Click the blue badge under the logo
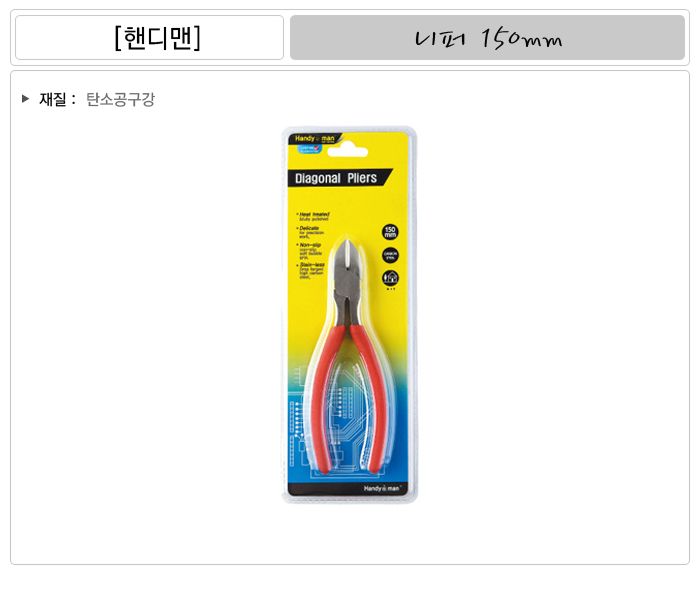This screenshot has width=700, height=608. pos(309,149)
